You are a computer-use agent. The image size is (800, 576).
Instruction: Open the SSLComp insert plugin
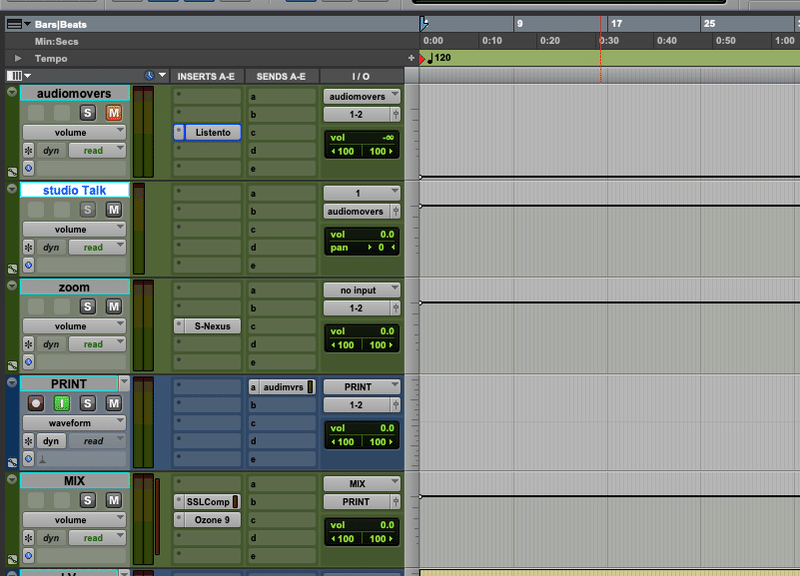(x=208, y=502)
